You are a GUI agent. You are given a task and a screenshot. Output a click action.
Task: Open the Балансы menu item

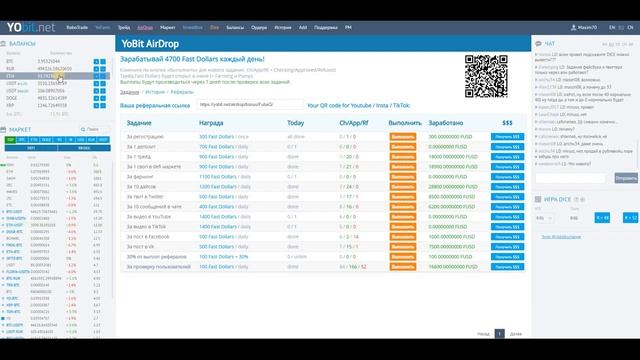click(x=235, y=27)
